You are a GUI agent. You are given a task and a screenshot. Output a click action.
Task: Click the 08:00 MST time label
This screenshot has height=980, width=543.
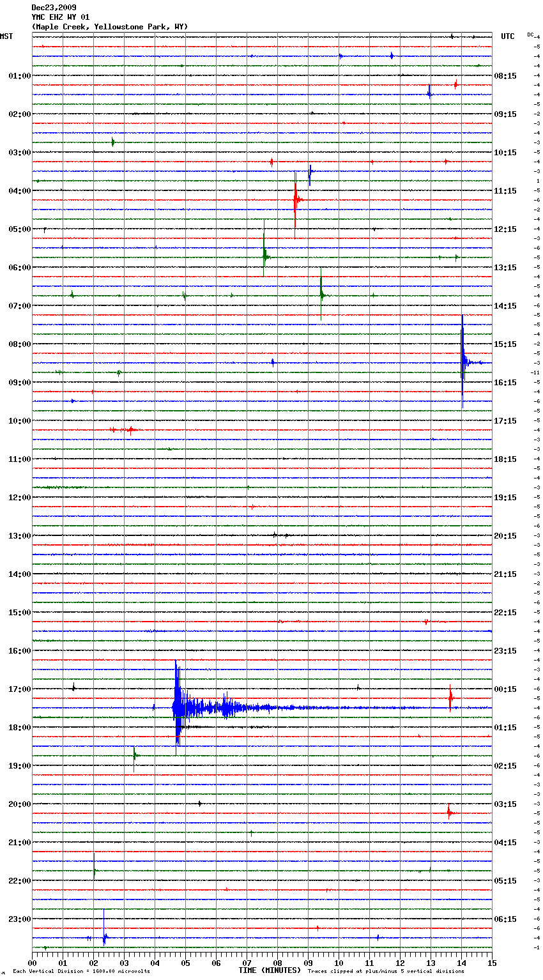point(20,344)
